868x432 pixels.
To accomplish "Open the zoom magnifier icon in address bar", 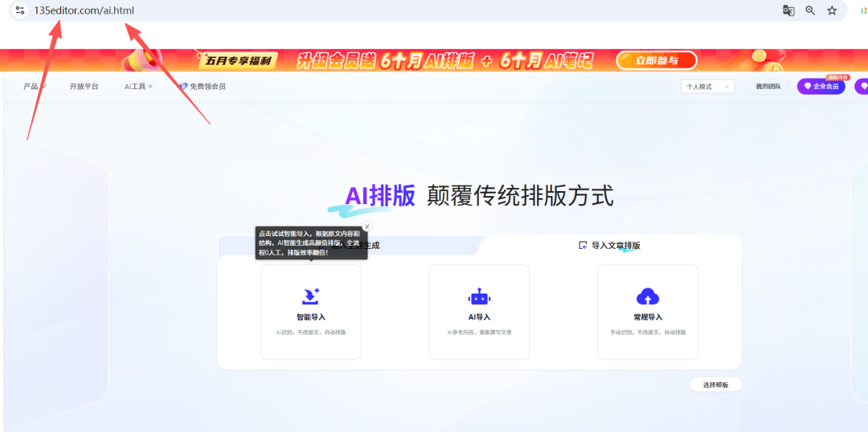I will point(810,10).
